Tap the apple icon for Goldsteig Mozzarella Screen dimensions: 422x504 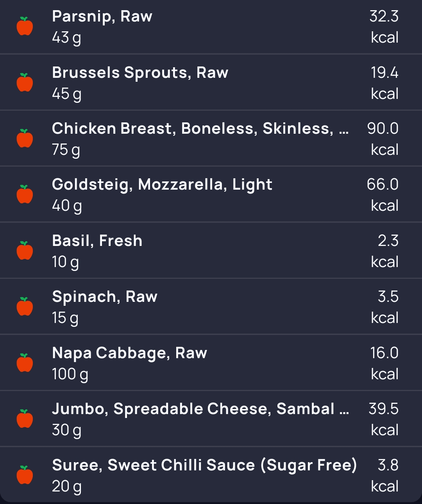[25, 194]
